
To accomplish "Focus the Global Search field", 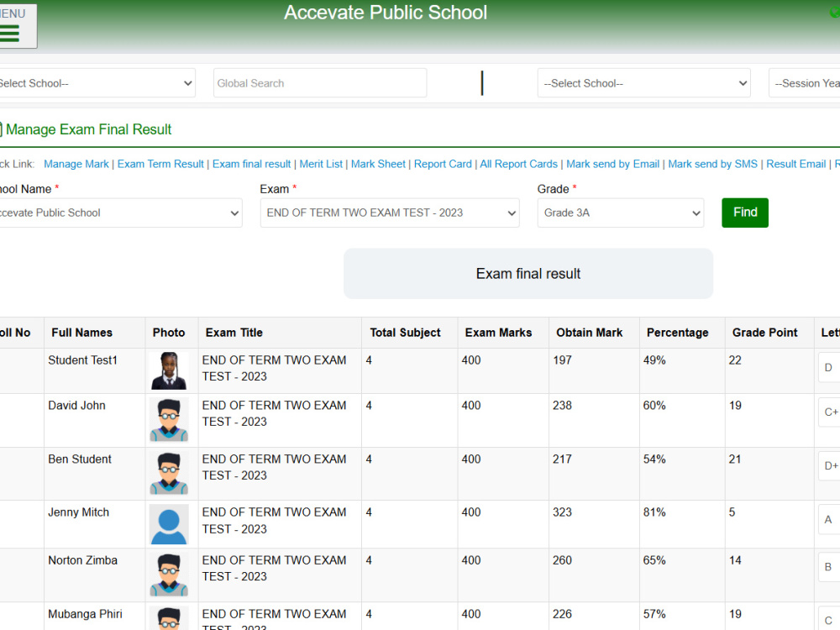I will coord(320,83).
